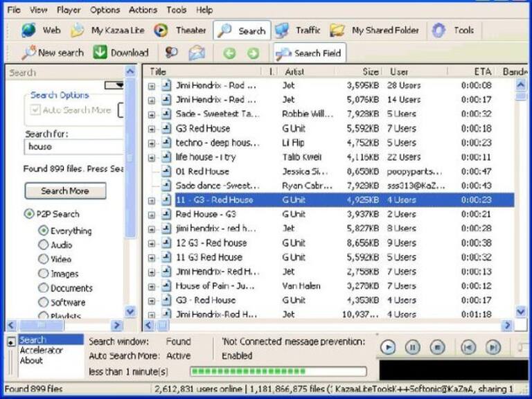The image size is (532, 399).
Task: Collapse the Search panel header chevron
Action: coord(130,71)
